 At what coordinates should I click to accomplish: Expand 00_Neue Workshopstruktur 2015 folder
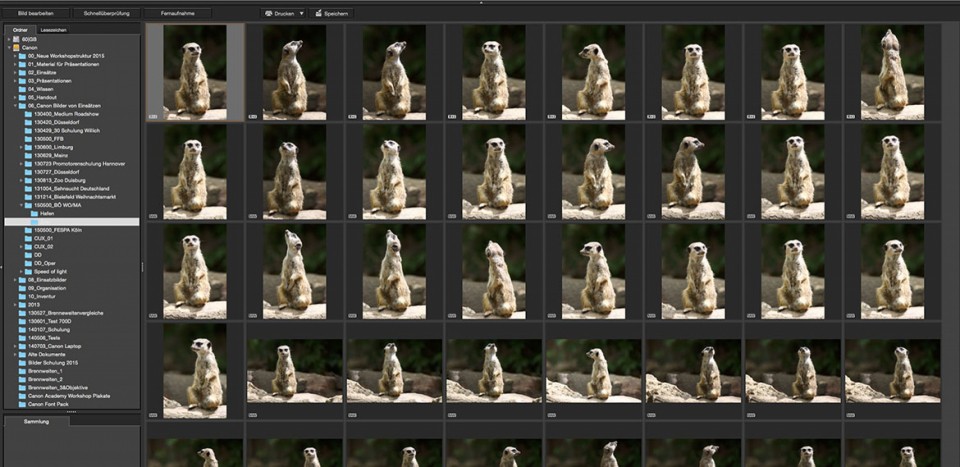15,56
